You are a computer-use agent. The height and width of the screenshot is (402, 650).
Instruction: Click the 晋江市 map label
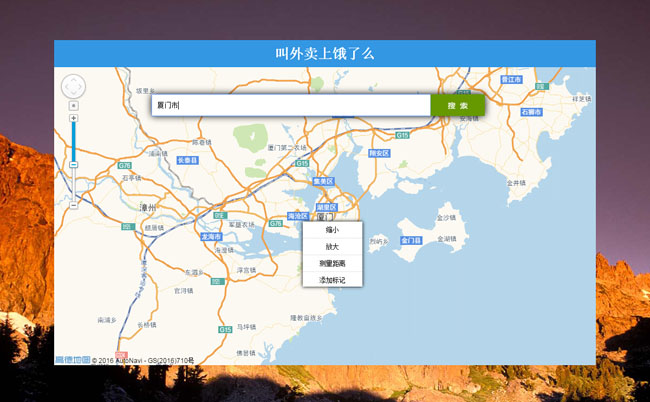tap(511, 78)
